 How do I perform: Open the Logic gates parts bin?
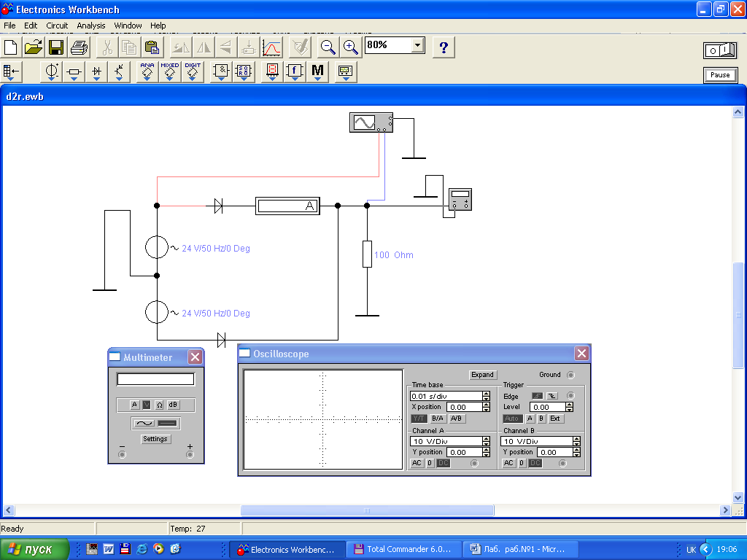[x=221, y=72]
